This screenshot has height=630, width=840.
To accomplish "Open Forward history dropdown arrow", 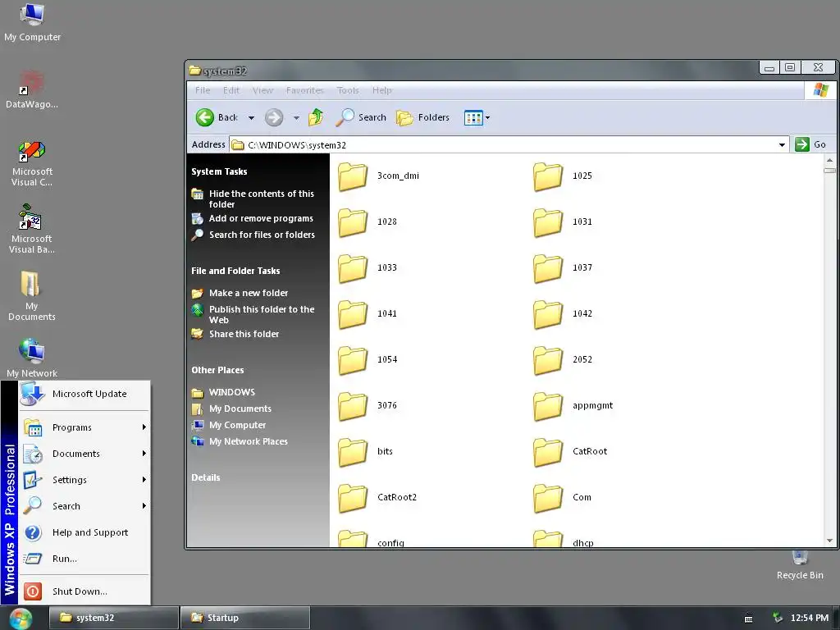I will (x=296, y=118).
